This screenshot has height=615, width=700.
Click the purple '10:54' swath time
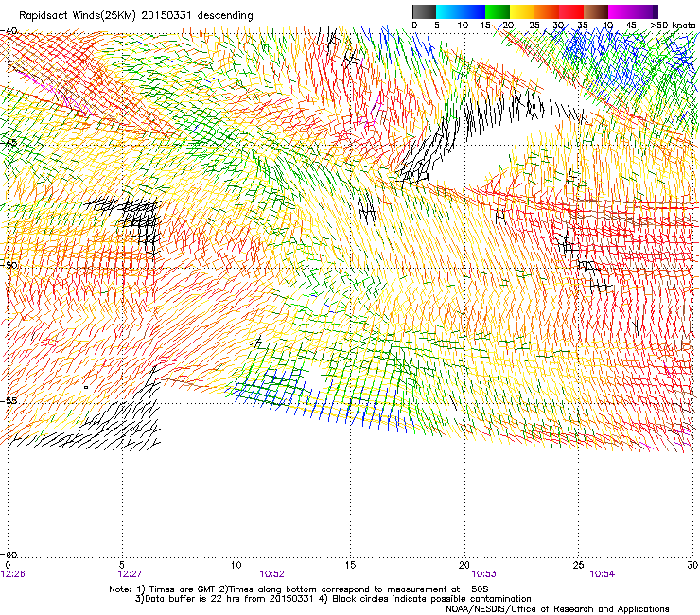click(603, 574)
